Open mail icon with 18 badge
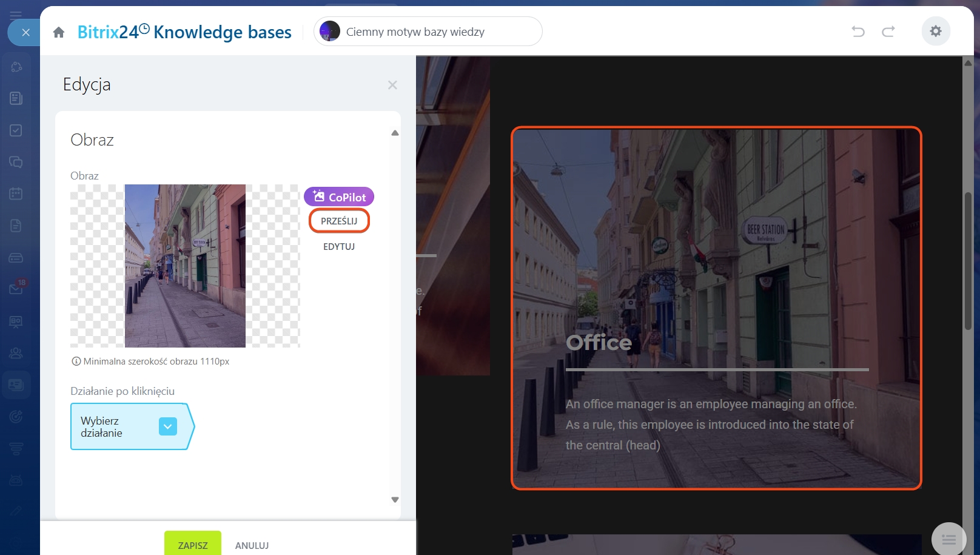 (16, 289)
